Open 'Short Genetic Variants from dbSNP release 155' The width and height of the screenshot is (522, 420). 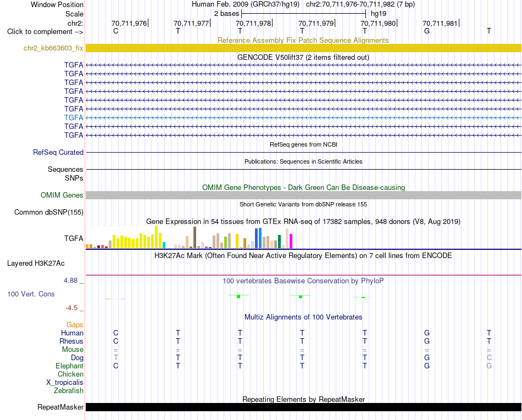pos(303,204)
